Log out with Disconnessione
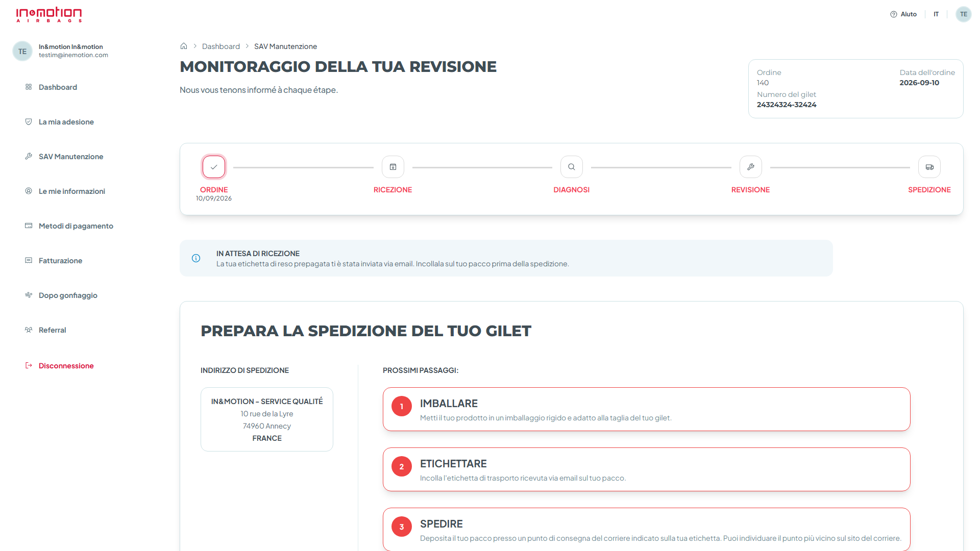 click(66, 366)
